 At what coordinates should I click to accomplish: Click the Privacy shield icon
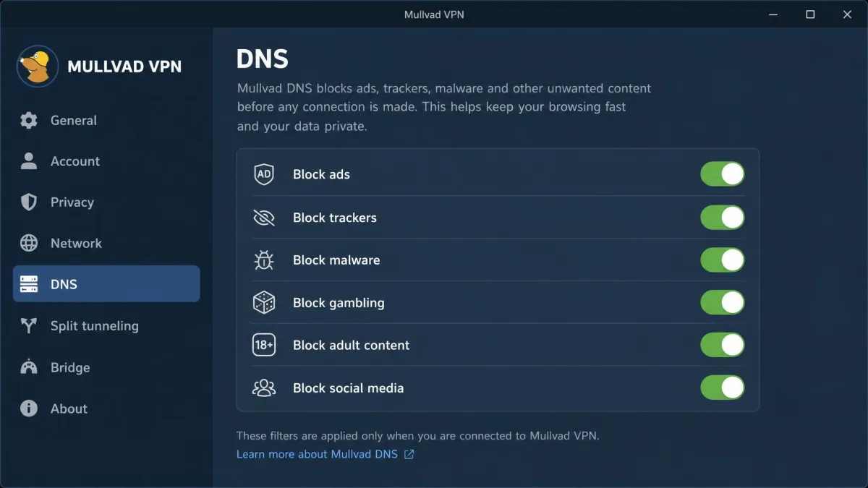pyautogui.click(x=29, y=202)
